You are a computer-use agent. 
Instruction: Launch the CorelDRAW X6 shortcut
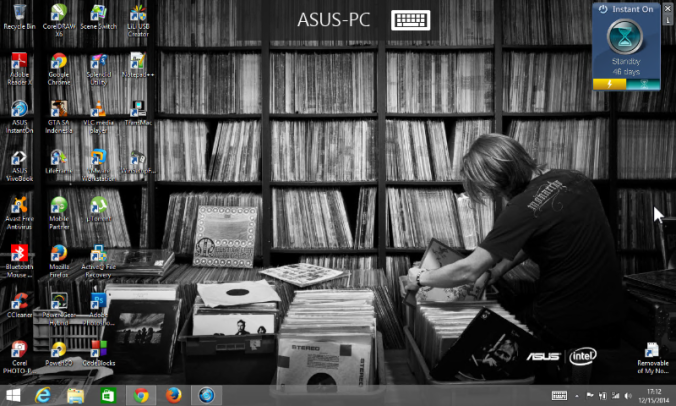click(59, 19)
